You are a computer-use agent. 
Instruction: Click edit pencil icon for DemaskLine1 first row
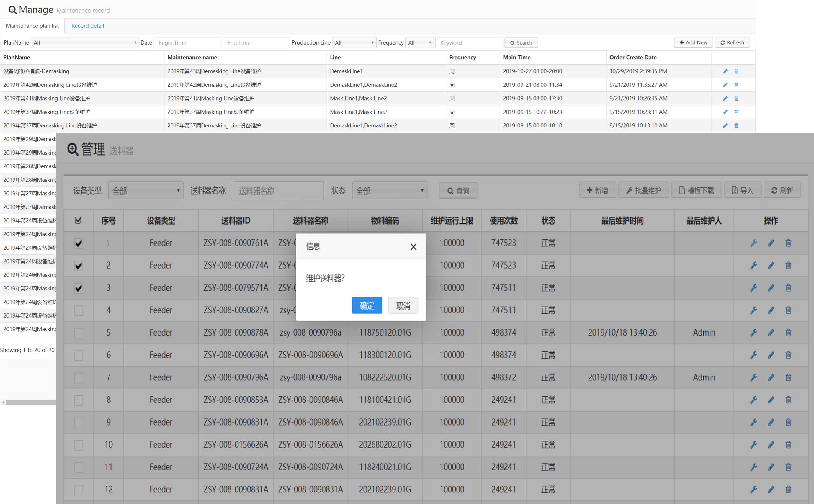pos(725,71)
